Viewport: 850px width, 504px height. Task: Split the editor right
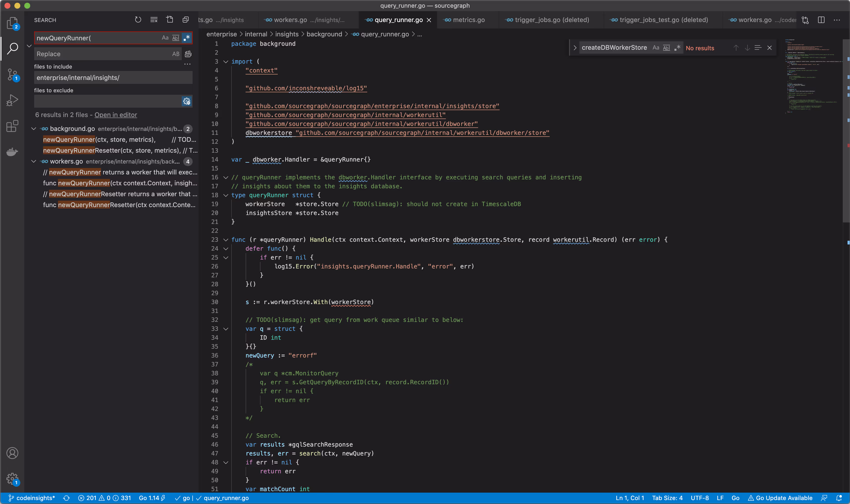(821, 20)
